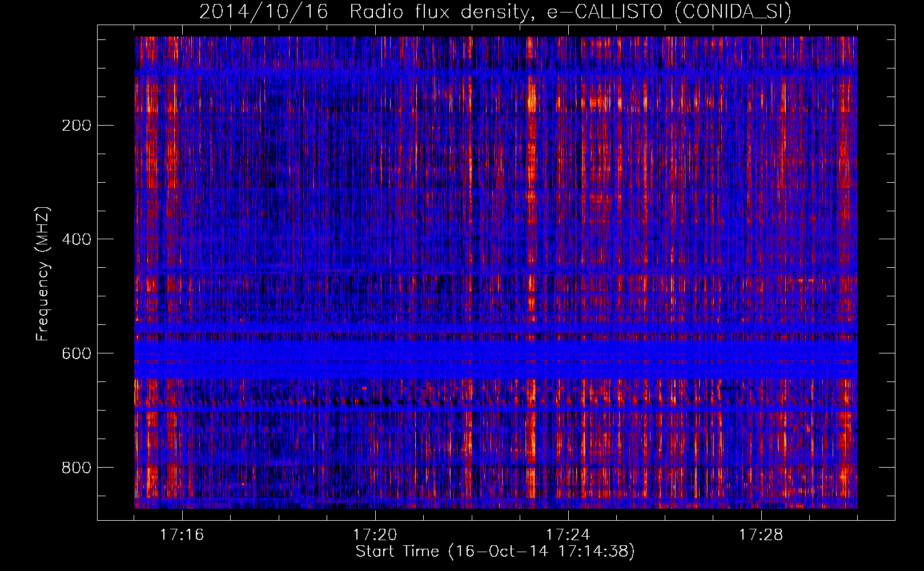Click the 400 frequency tick label
The height and width of the screenshot is (571, 924).
point(77,239)
